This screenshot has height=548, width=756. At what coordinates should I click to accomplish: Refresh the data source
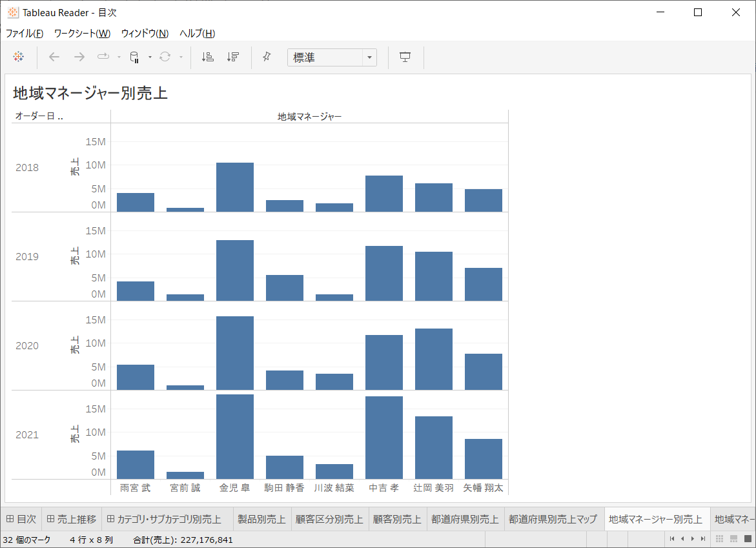pos(165,57)
